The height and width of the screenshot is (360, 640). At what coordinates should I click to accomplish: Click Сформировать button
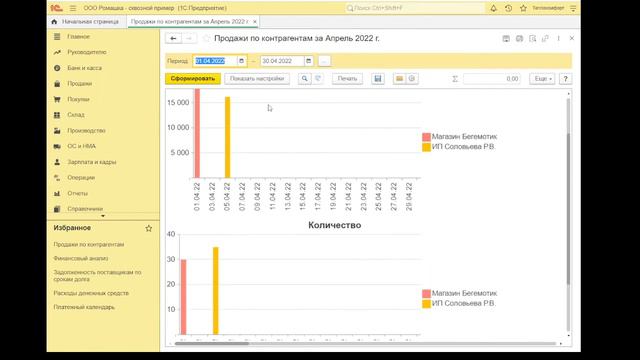[193, 78]
